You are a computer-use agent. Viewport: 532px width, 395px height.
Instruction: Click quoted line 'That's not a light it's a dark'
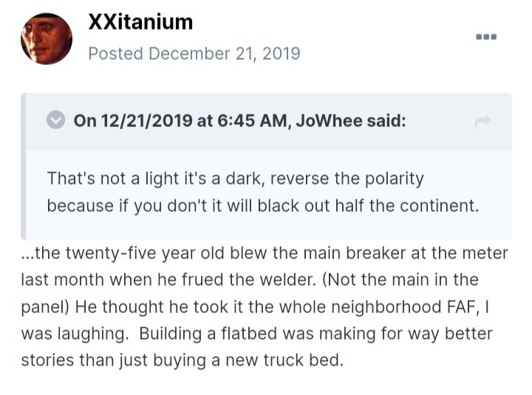pyautogui.click(x=155, y=179)
